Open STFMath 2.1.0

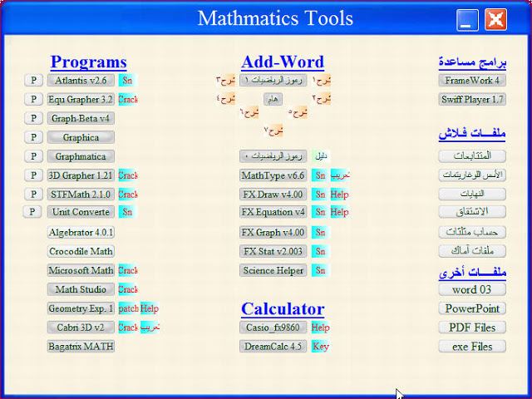coord(81,195)
